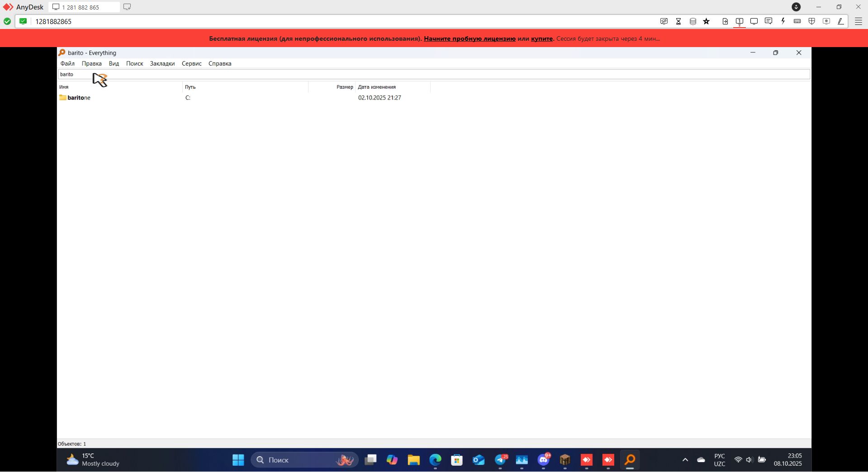Viewport: 868px width, 472px height.
Task: Open the file transfer icon in AnyDesk toolbar
Action: pyautogui.click(x=725, y=21)
